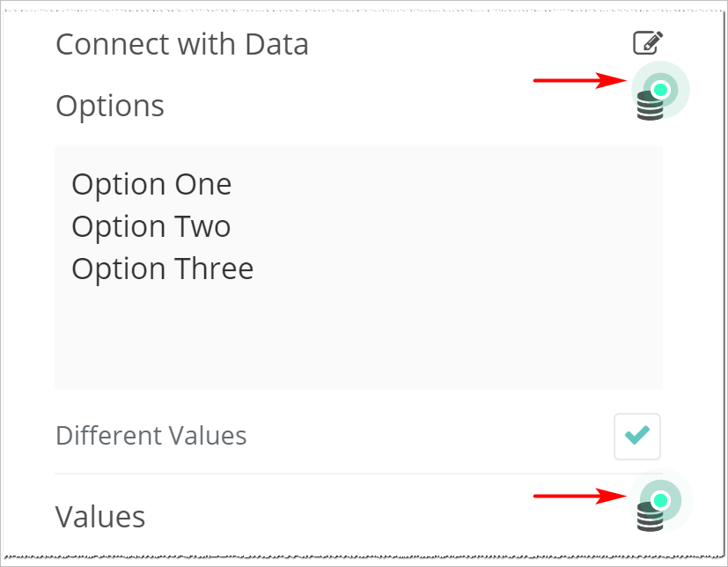
Task: Uncheck the Different Values checkbox
Action: [x=637, y=435]
